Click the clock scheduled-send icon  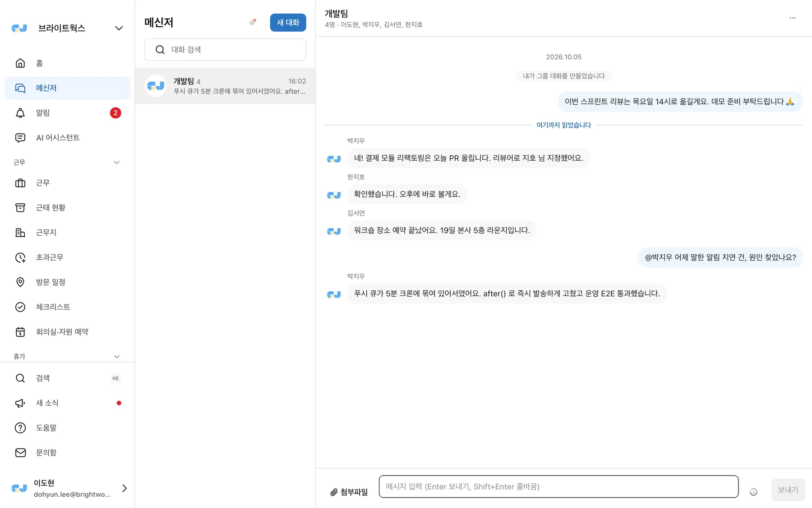pyautogui.click(x=753, y=492)
